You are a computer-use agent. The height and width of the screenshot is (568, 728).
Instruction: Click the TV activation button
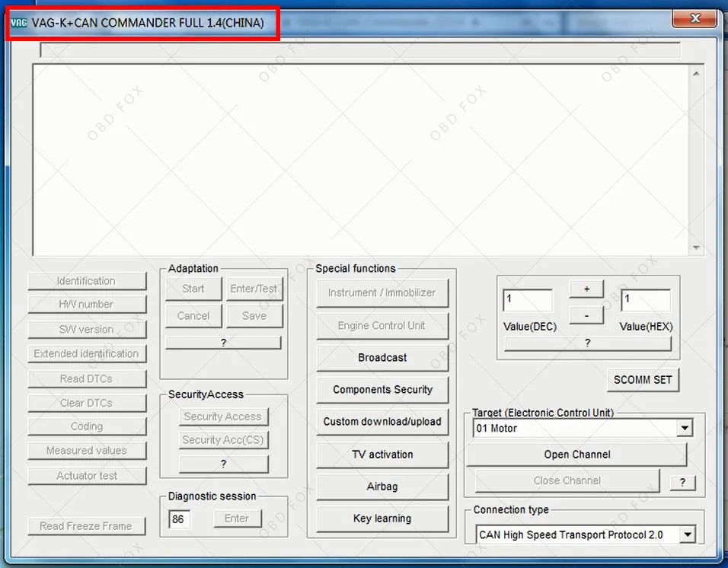[382, 455]
